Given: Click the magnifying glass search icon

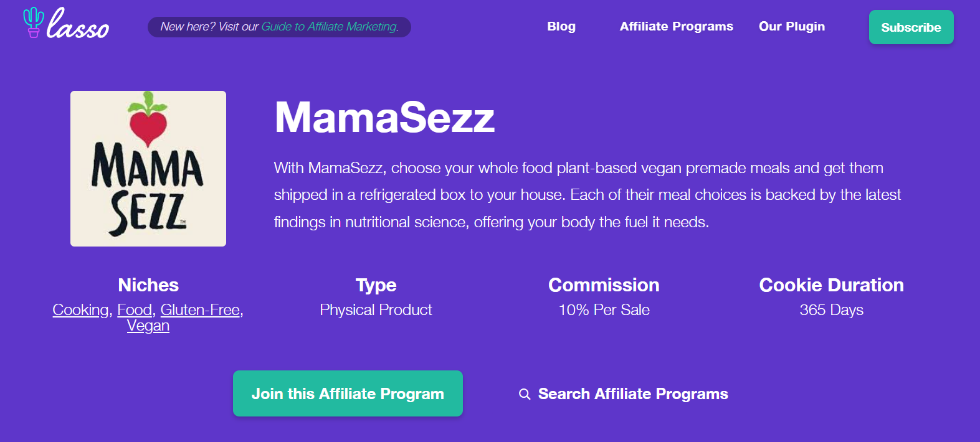Looking at the screenshot, I should pyautogui.click(x=525, y=394).
